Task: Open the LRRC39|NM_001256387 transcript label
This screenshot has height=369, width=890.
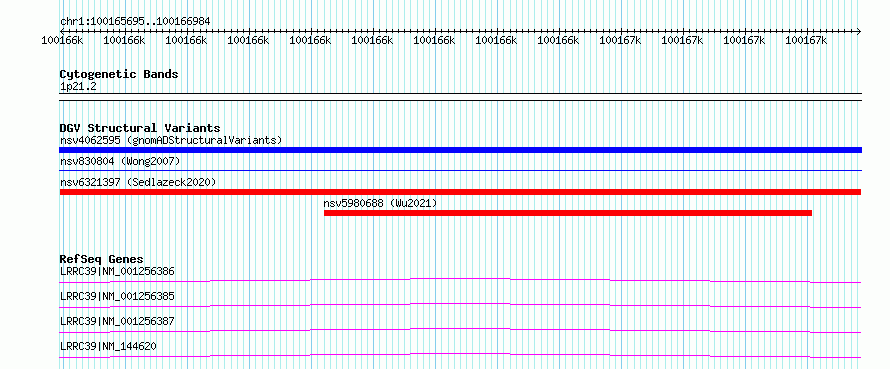Action: [117, 321]
